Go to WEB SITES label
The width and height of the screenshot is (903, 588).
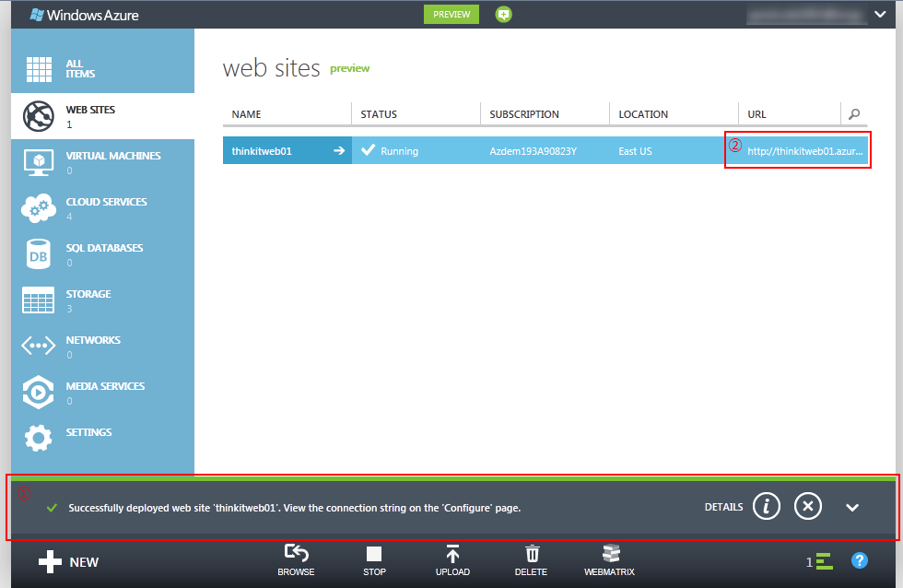click(90, 110)
